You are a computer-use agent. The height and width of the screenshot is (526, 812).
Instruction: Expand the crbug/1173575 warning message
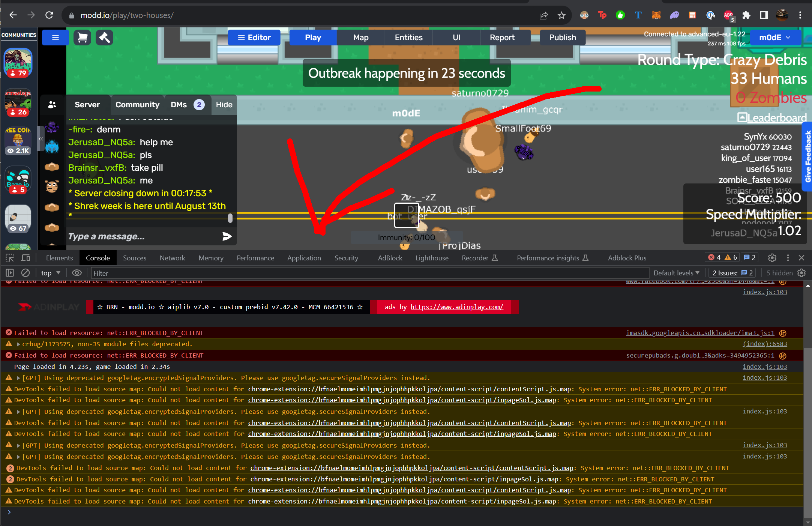coord(18,344)
